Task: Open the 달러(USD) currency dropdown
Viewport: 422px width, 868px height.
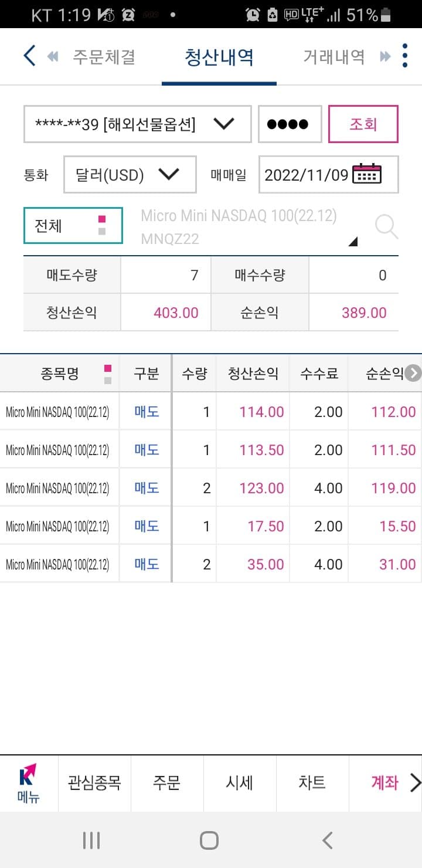Action: pyautogui.click(x=130, y=174)
